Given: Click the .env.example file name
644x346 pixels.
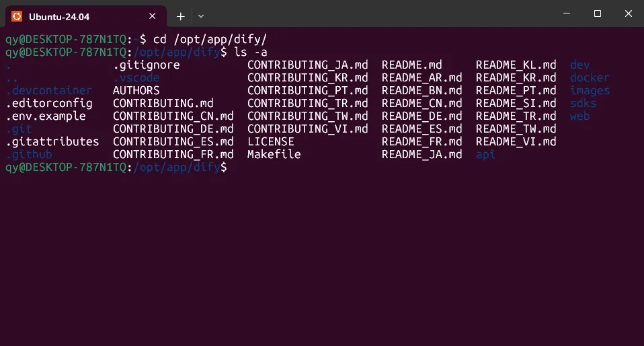Looking at the screenshot, I should (x=46, y=116).
